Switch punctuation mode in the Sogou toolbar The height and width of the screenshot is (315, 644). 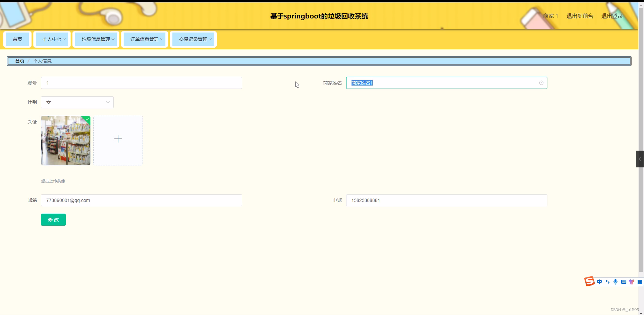point(608,282)
